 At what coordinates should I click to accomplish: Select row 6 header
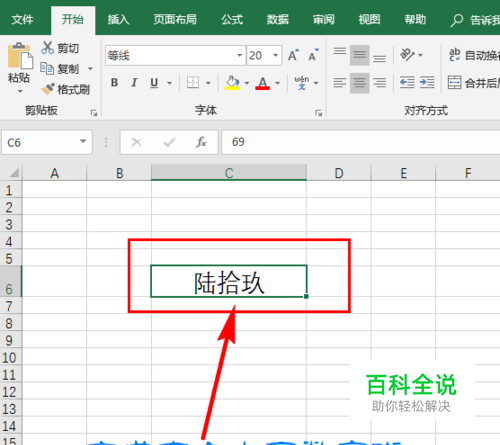[x=10, y=281]
